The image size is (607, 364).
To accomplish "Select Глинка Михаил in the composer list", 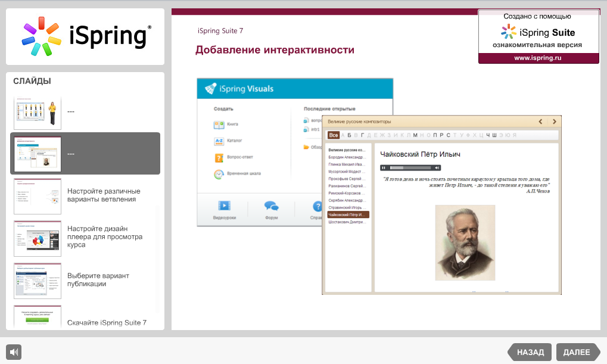I will pos(347,164).
